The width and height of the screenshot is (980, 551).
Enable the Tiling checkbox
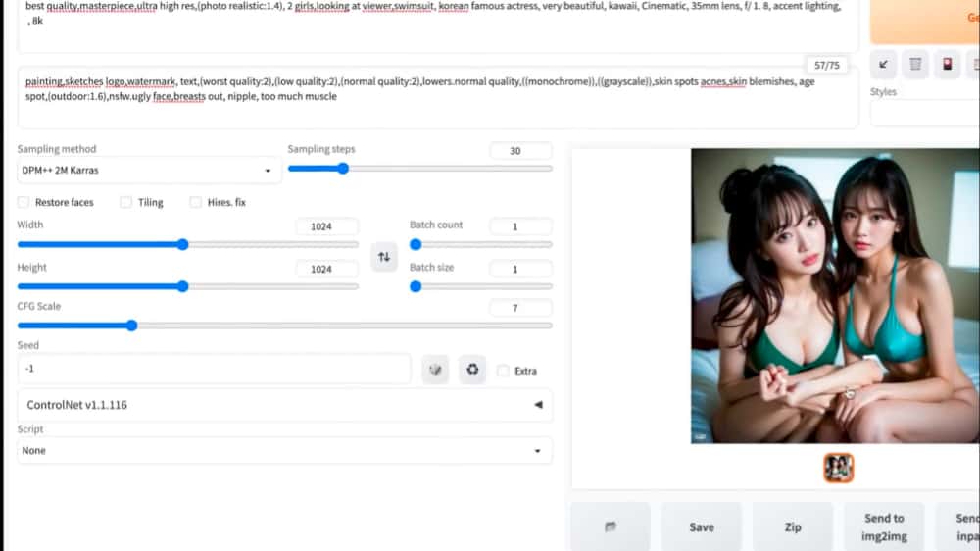pos(125,202)
